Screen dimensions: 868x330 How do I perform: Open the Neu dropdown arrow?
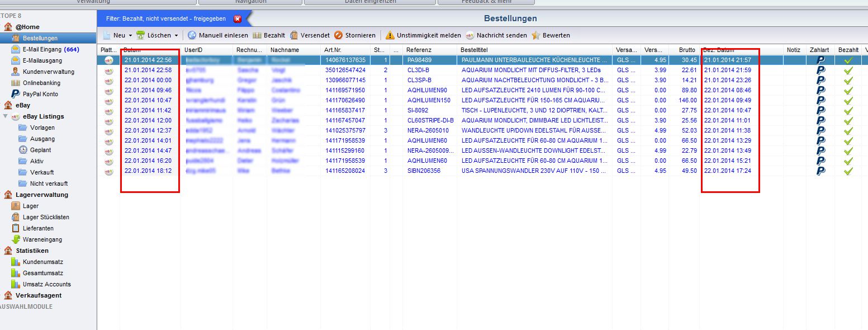(130, 35)
